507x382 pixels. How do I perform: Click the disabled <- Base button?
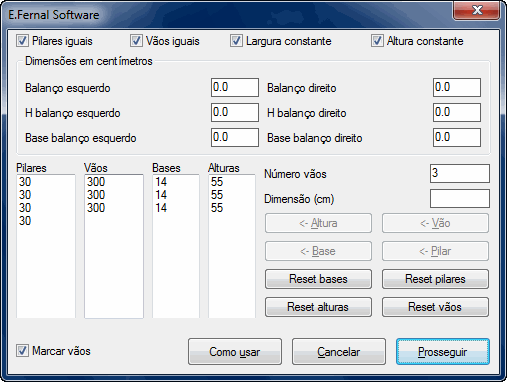point(318,251)
